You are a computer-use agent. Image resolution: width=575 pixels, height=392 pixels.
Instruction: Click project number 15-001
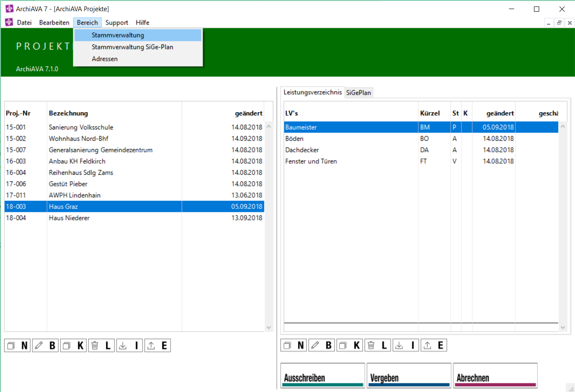coord(16,127)
